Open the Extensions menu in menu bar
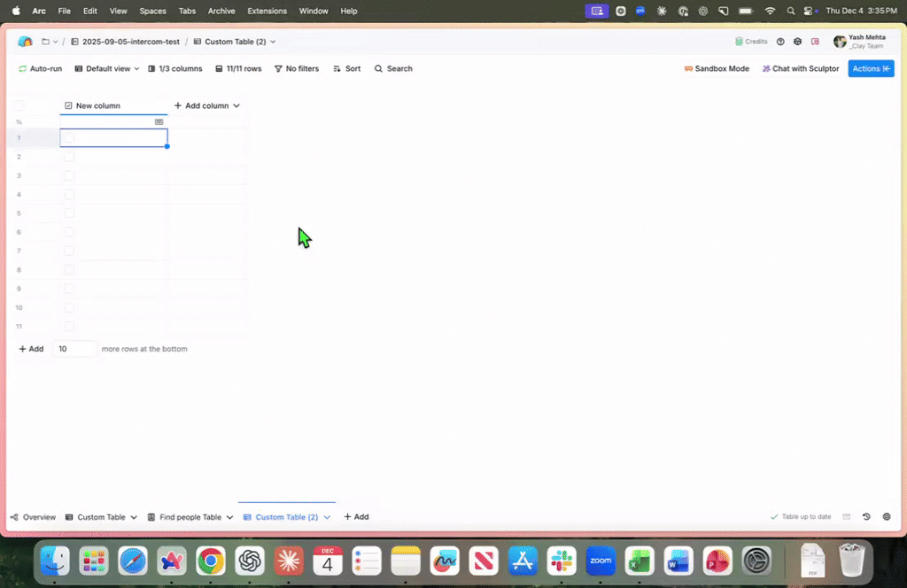 coord(267,11)
